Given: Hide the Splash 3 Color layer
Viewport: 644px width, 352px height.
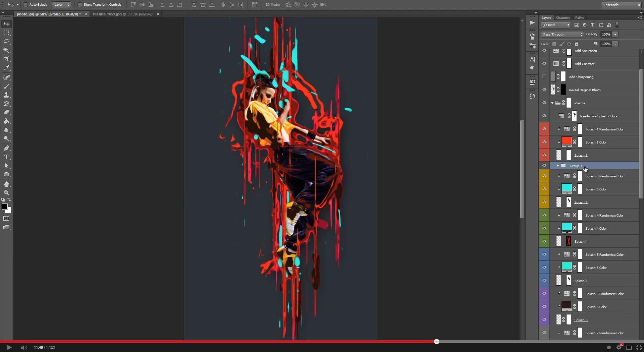Looking at the screenshot, I should pyautogui.click(x=544, y=189).
